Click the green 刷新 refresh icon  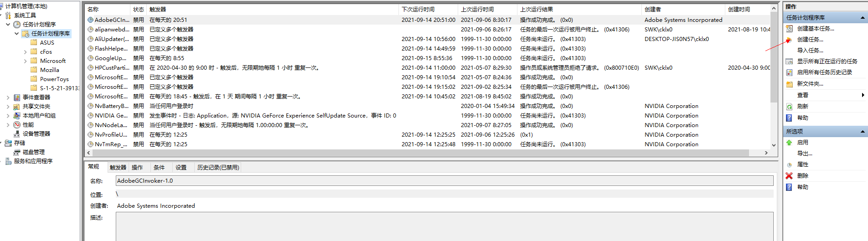[x=789, y=107]
